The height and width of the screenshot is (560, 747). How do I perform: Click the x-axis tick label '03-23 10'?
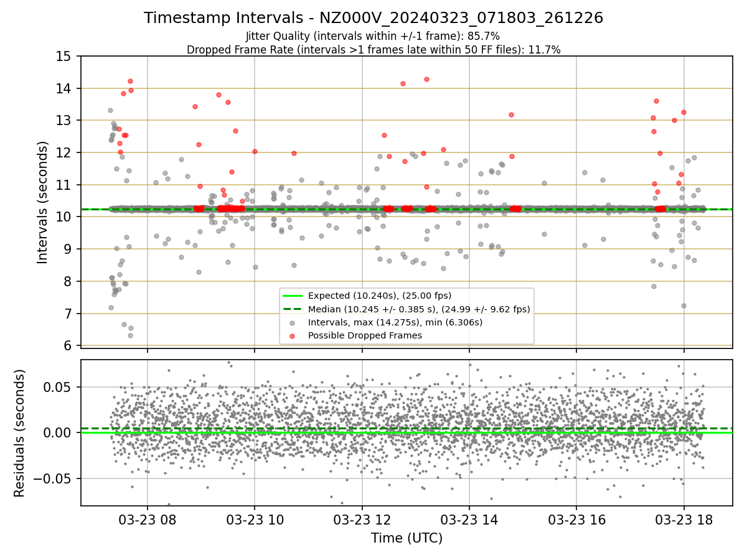click(x=255, y=521)
